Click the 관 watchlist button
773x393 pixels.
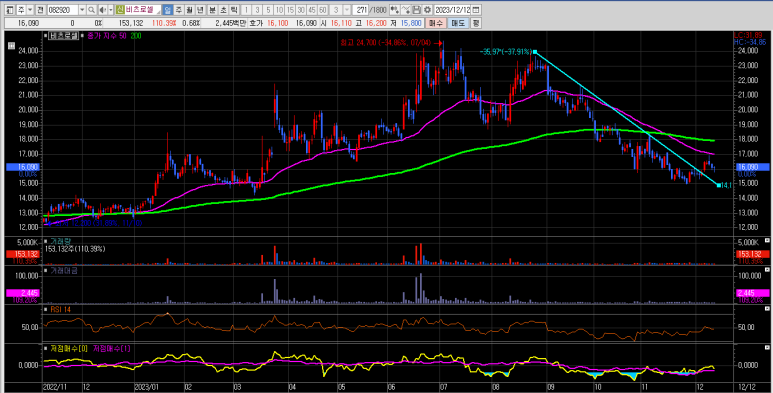[40, 10]
